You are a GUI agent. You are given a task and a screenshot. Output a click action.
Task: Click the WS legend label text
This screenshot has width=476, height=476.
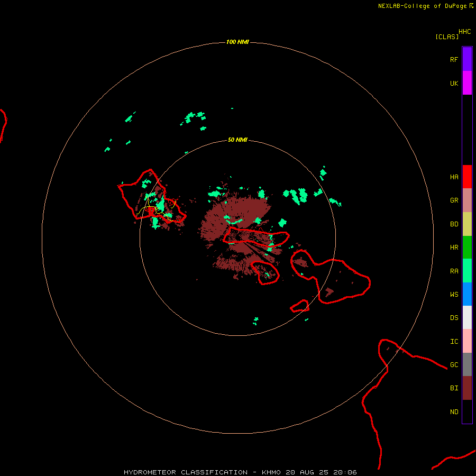tap(454, 295)
